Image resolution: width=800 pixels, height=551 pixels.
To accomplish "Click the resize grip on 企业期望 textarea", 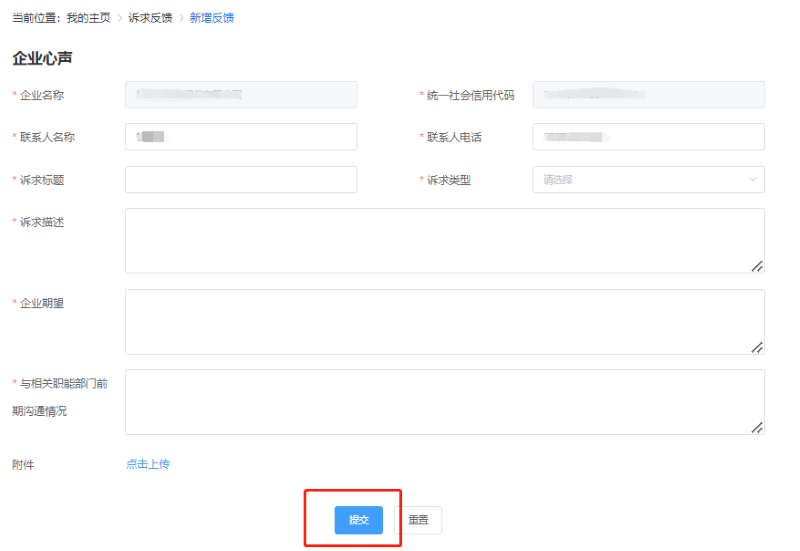I will [757, 347].
